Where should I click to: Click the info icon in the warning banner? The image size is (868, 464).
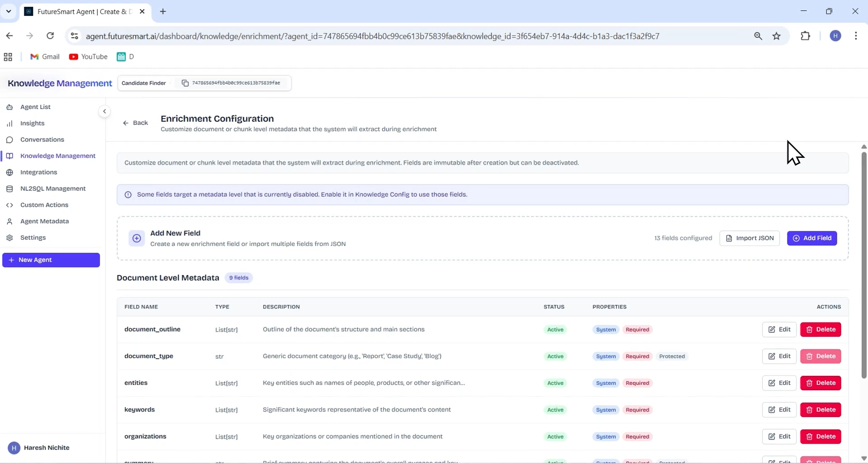click(x=128, y=195)
